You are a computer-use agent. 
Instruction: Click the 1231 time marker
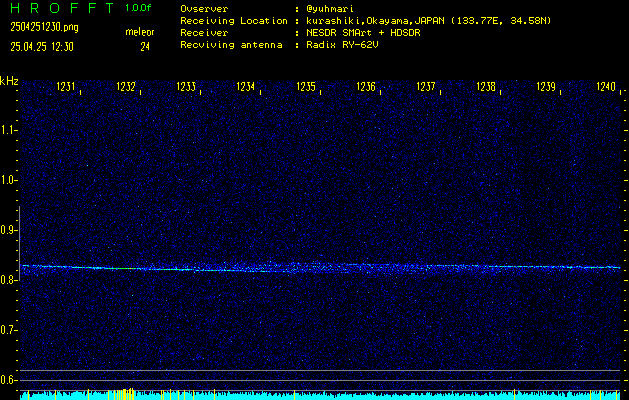pyautogui.click(x=66, y=86)
